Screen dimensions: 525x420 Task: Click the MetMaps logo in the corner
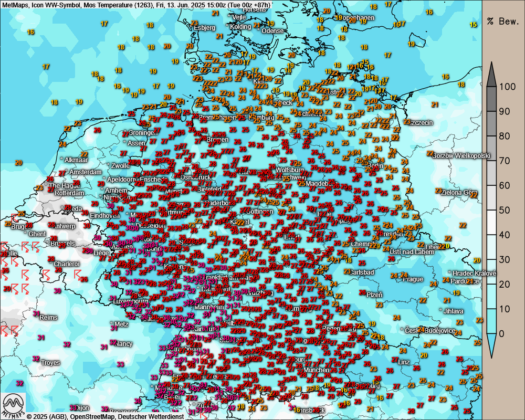tap(14, 405)
